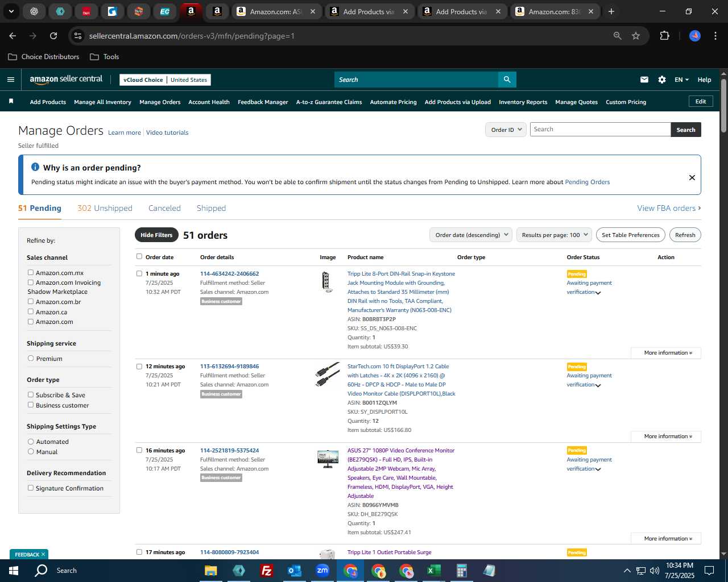Click the Amazon Seller Central logo
Image resolution: width=728 pixels, height=582 pixels.
point(66,80)
